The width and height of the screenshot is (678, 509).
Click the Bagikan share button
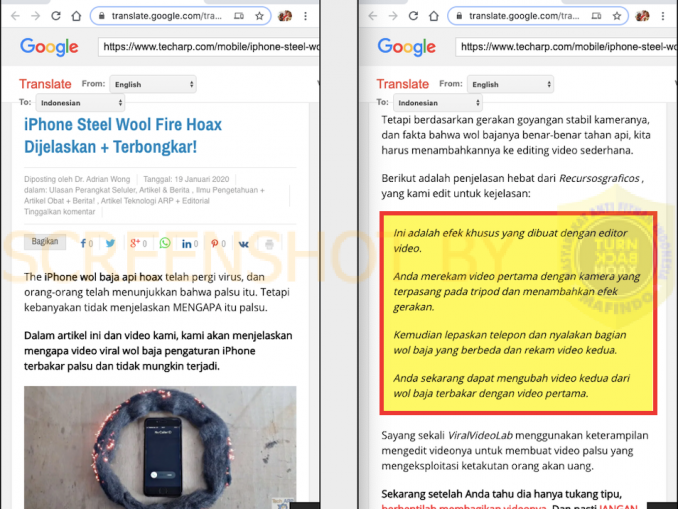45,241
